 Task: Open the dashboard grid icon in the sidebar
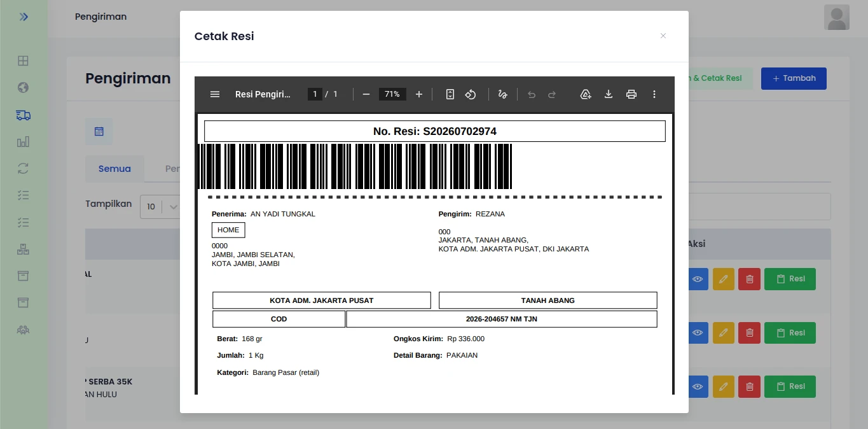[x=23, y=61]
